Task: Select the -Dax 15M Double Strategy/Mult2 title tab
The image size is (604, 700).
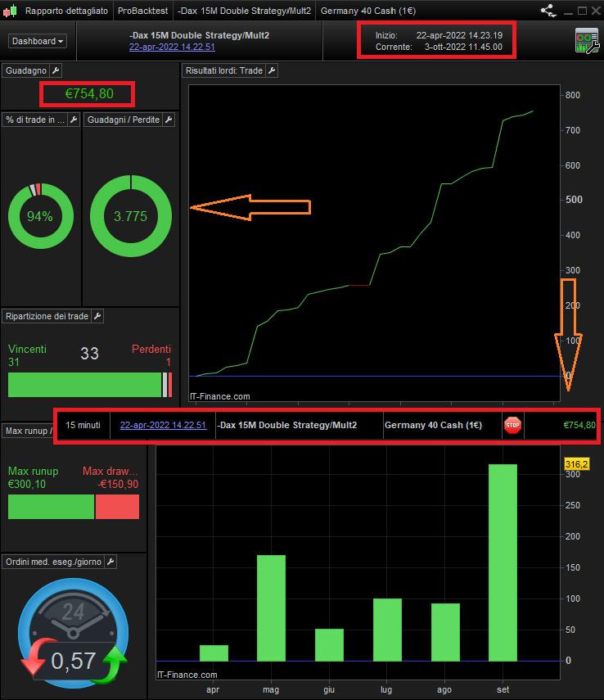Action: pyautogui.click(x=244, y=11)
